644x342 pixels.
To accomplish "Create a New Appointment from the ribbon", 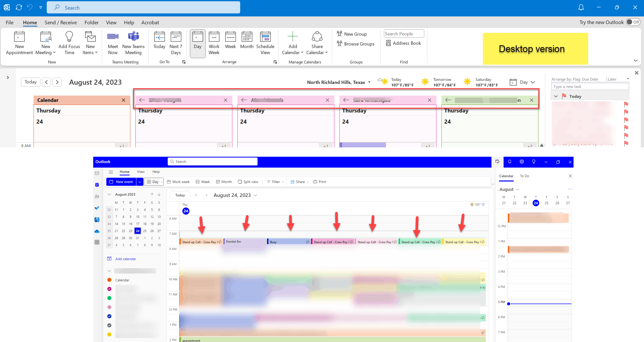I will coord(19,42).
